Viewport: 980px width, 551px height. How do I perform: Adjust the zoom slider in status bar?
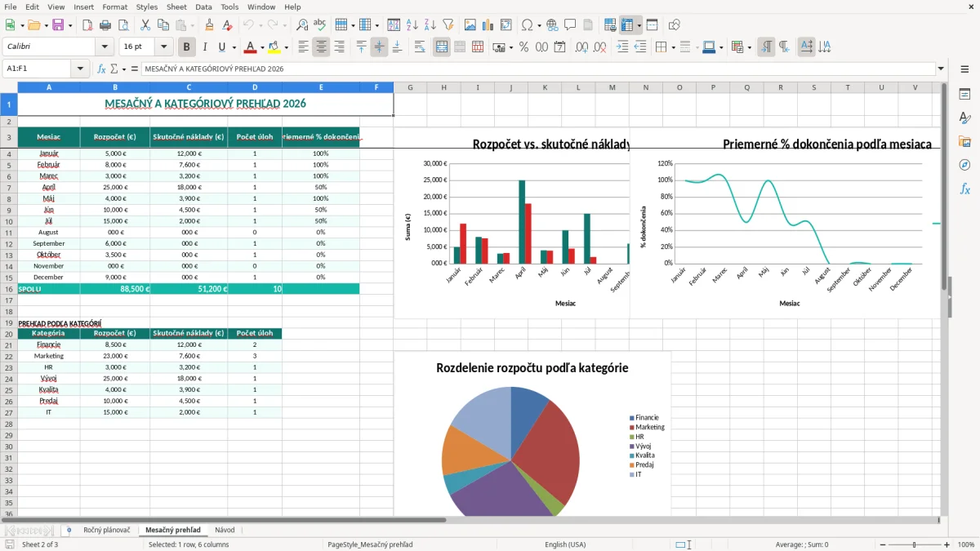[x=914, y=544]
